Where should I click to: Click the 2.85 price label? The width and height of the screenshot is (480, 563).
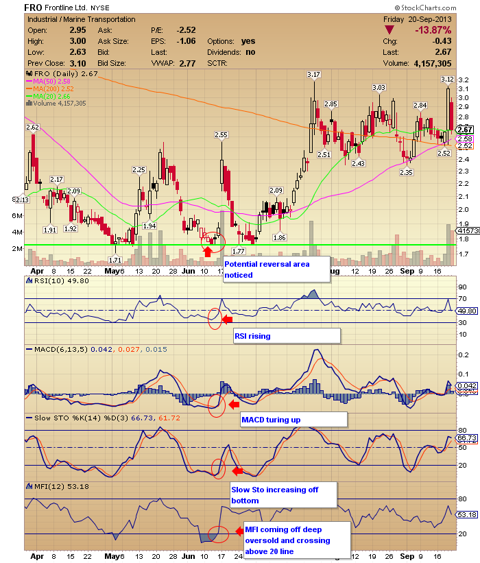(x=331, y=104)
